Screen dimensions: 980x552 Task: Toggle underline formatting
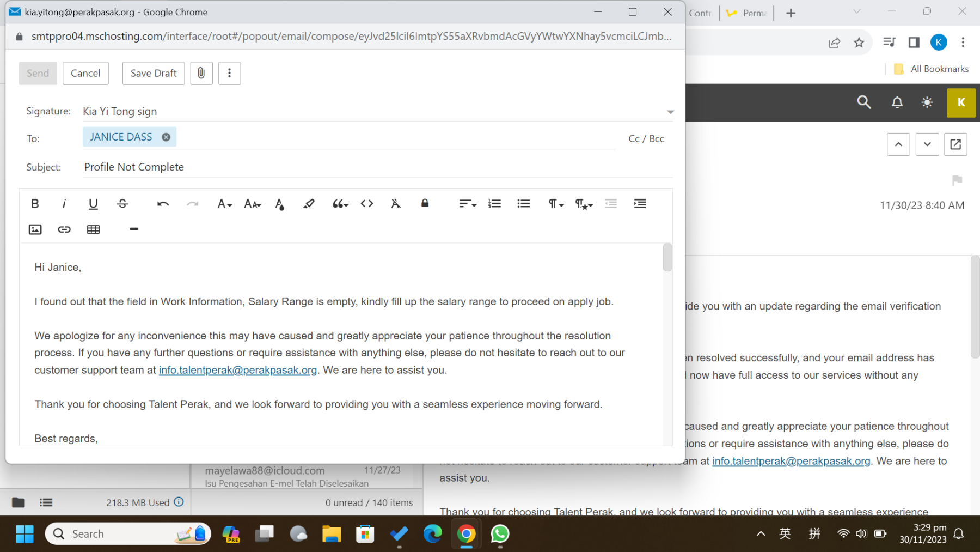pos(93,204)
